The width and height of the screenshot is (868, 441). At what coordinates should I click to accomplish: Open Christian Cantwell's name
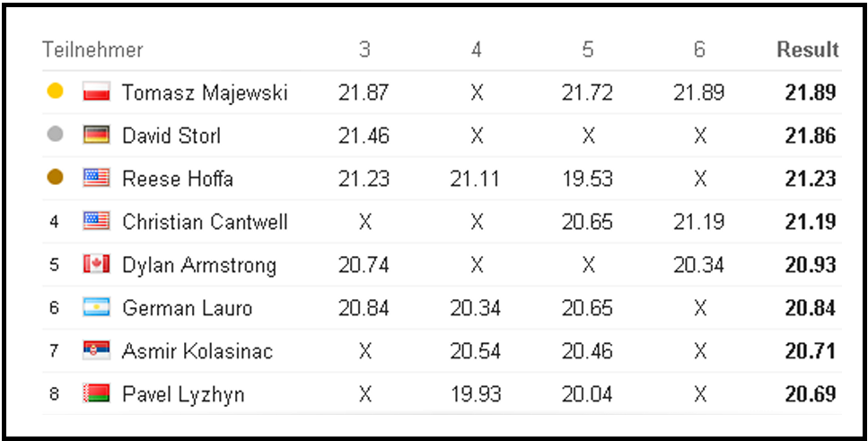(205, 222)
